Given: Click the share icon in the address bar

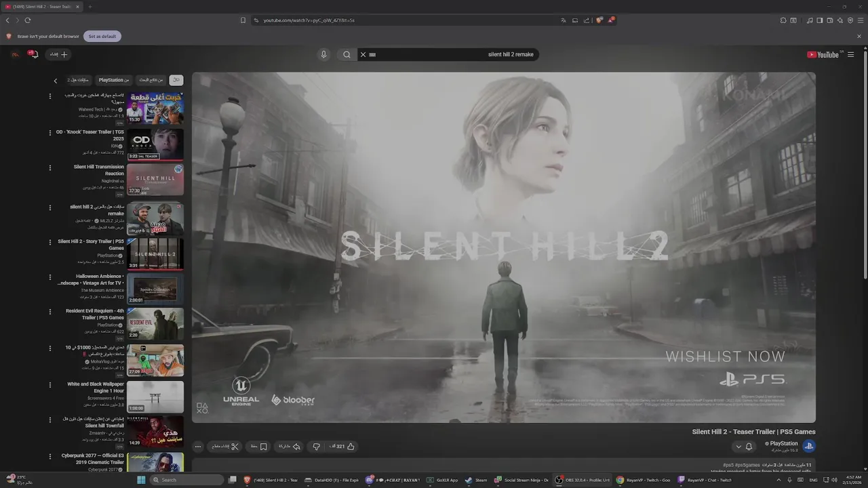Looking at the screenshot, I should tap(587, 20).
